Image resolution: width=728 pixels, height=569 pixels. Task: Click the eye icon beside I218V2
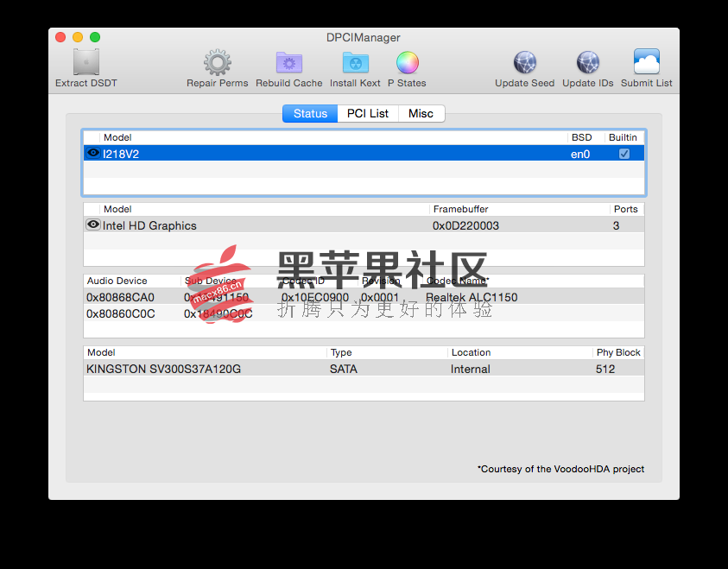93,153
